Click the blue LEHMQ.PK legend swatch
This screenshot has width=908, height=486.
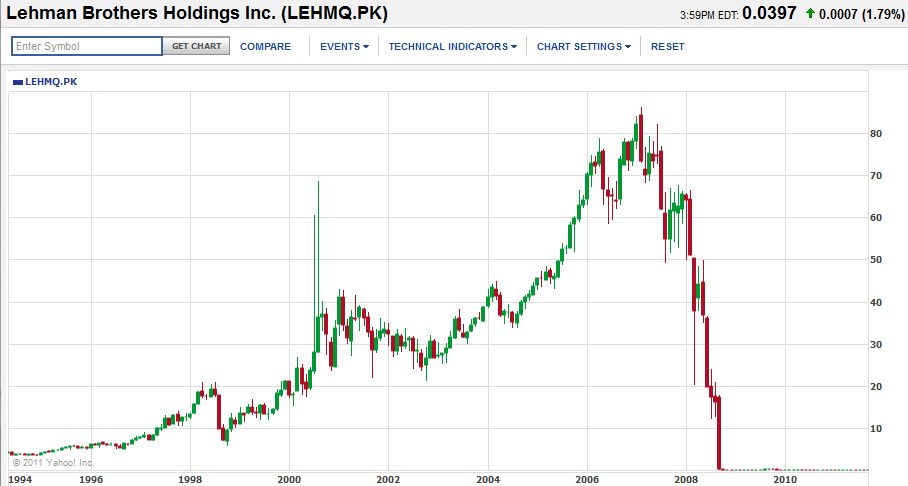17,82
